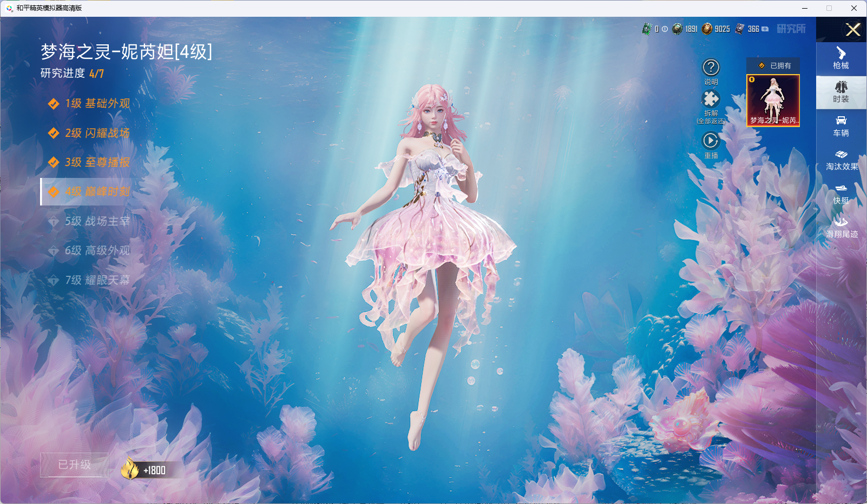Click the 拆解 puzzle-piece dismantle icon
Image resolution: width=867 pixels, height=504 pixels.
[x=711, y=100]
